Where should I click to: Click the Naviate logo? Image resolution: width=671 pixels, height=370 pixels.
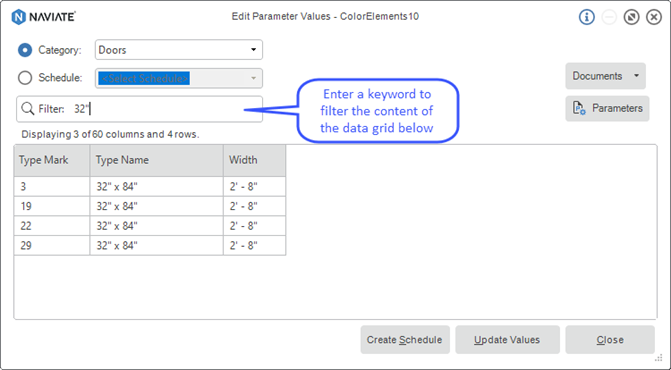click(44, 17)
